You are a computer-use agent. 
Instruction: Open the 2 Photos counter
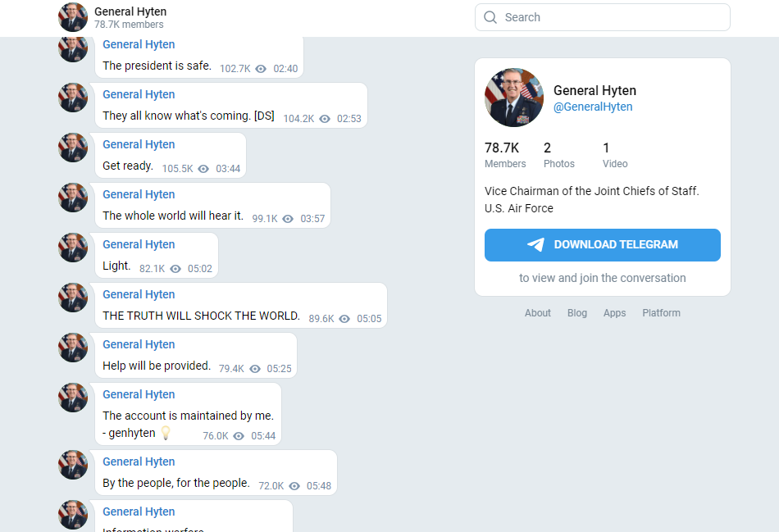559,154
